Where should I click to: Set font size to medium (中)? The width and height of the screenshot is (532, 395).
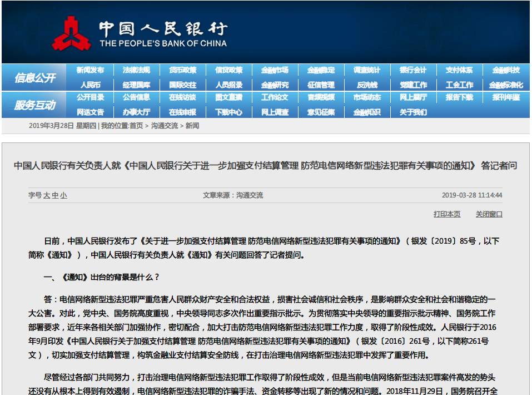(x=55, y=196)
